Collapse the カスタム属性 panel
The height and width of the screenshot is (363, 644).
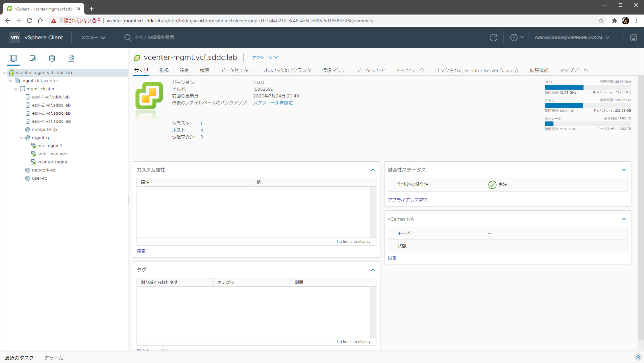pos(373,170)
